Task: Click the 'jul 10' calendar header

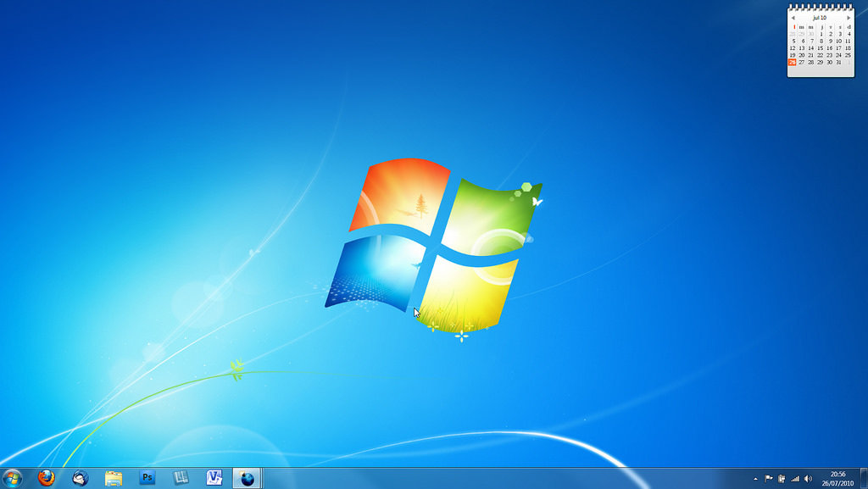Action: point(820,18)
